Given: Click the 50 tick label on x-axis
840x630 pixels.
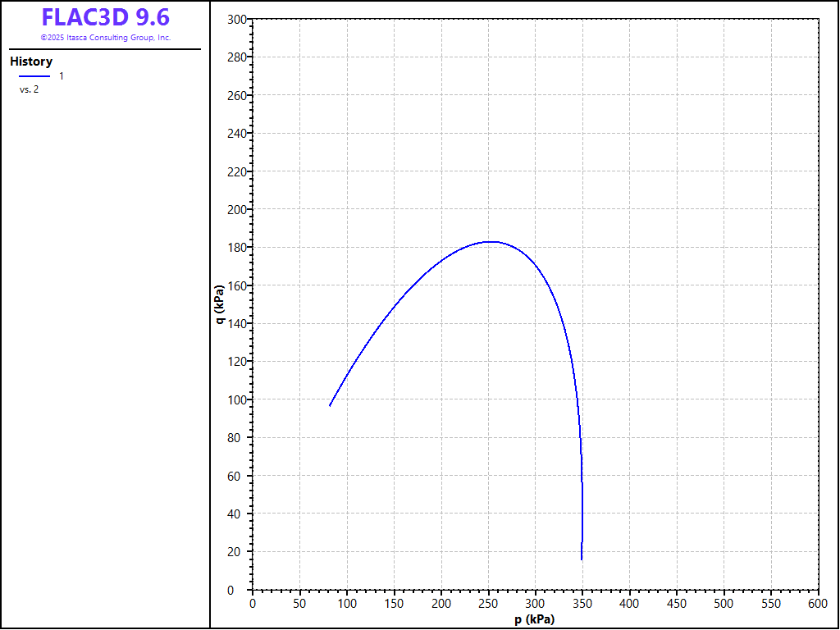Looking at the screenshot, I should (x=299, y=603).
